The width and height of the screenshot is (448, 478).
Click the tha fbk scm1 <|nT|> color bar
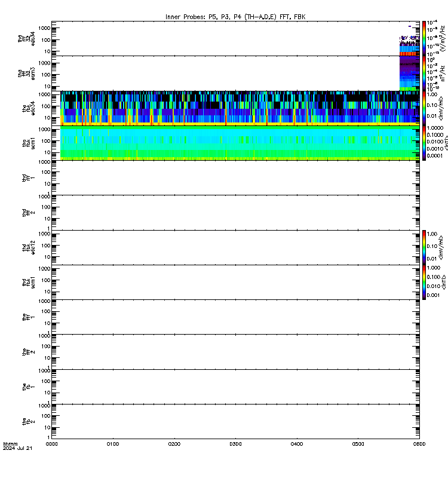pos(424,143)
